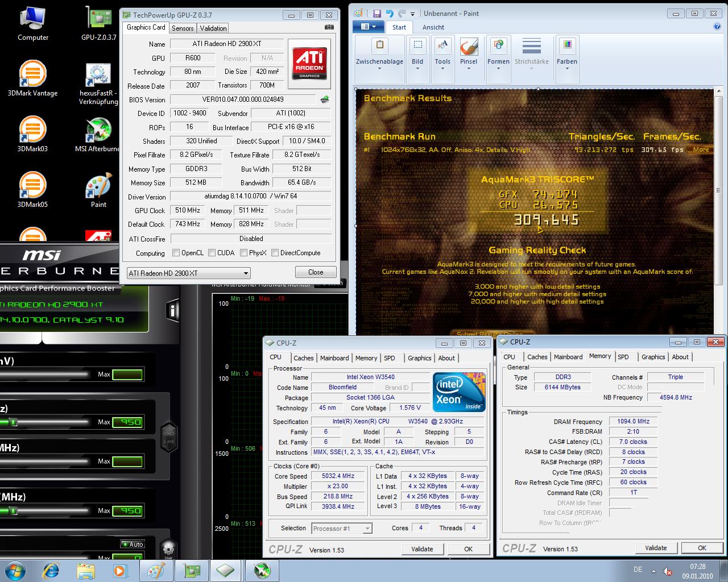Click OK in left CPU-Z window
728x582 pixels.
coord(468,549)
